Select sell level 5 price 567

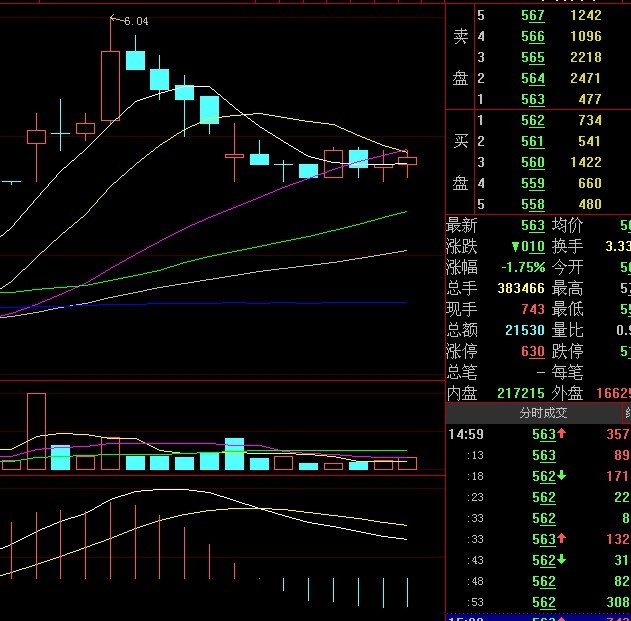[x=533, y=15]
